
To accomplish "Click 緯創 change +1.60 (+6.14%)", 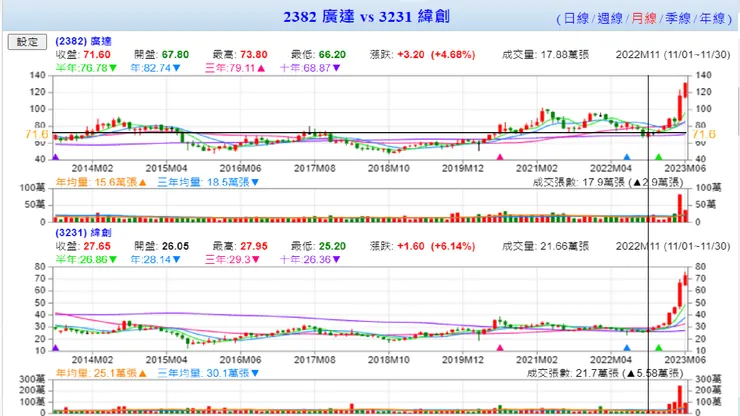I will point(436,246).
